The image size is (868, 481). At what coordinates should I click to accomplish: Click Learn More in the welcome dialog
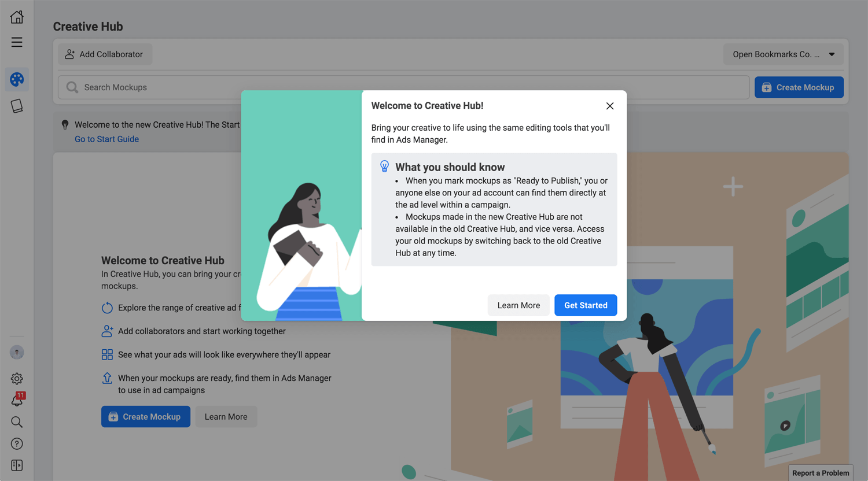click(518, 305)
